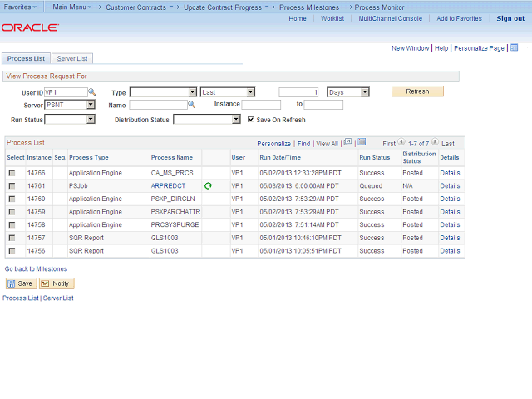Click the download grid icon in Process List header
This screenshot has height=399, width=532.
[362, 143]
